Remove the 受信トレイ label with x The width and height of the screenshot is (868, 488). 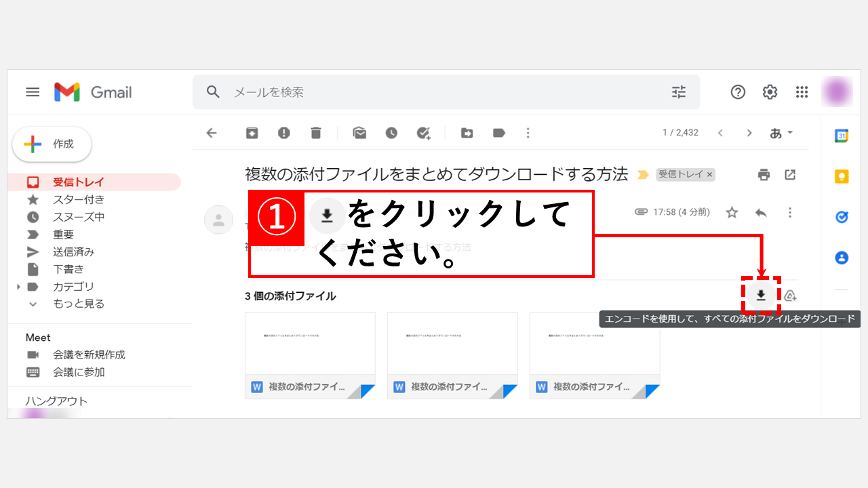pos(710,175)
